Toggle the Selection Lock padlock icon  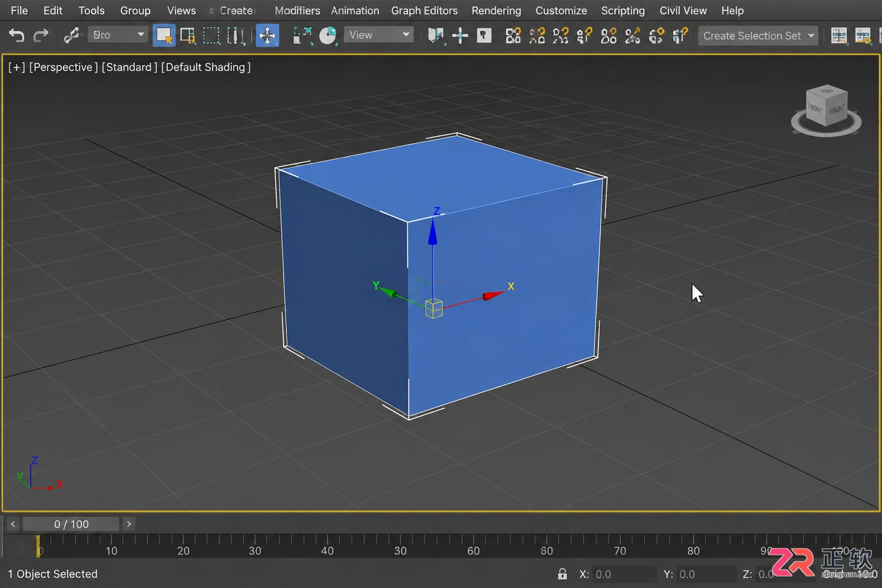click(562, 574)
